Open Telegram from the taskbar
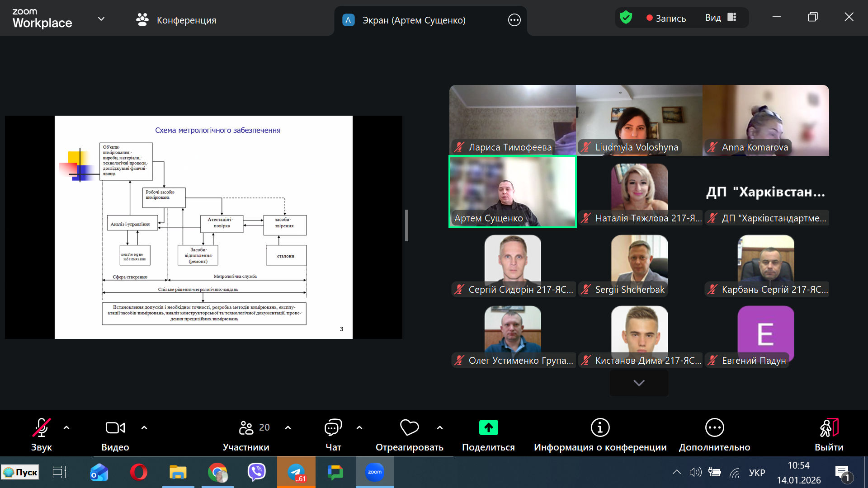The width and height of the screenshot is (868, 488). (296, 473)
